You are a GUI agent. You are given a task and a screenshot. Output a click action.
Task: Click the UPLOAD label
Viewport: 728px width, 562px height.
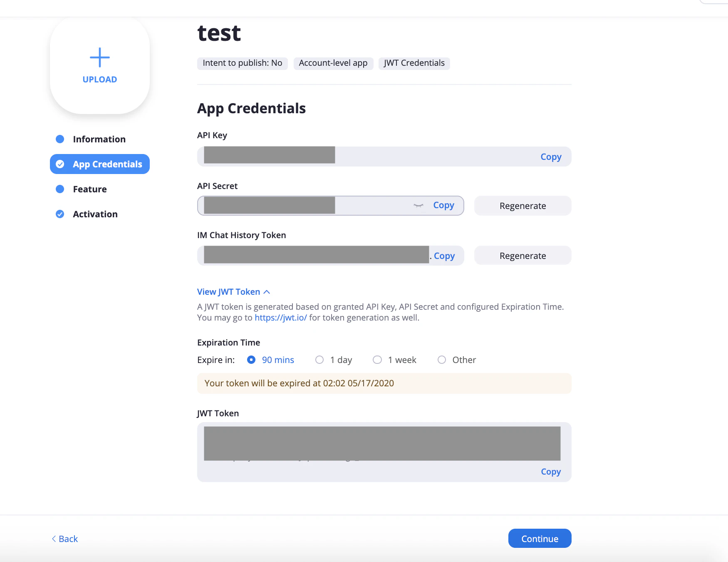pos(100,80)
